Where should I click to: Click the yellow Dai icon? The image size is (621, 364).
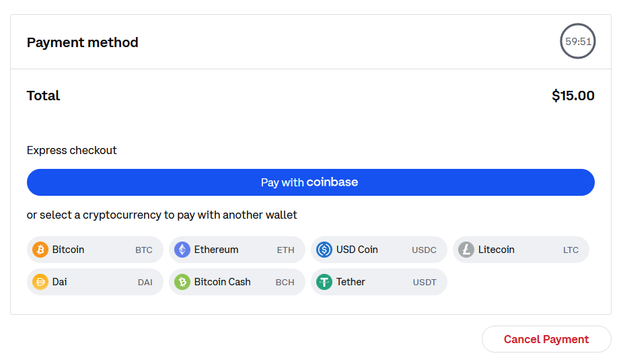click(40, 282)
